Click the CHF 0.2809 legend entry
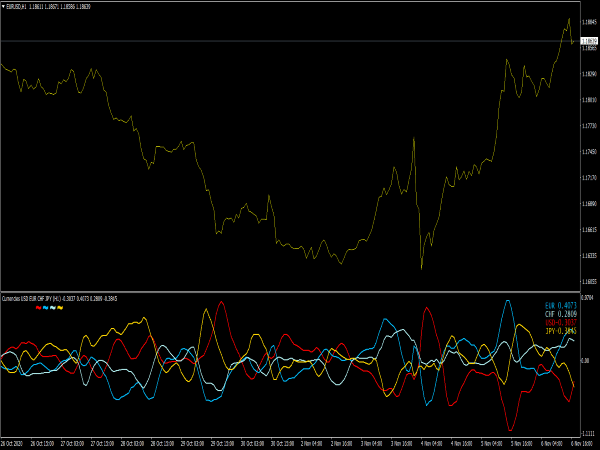Image resolution: width=600 pixels, height=450 pixels. point(561,314)
